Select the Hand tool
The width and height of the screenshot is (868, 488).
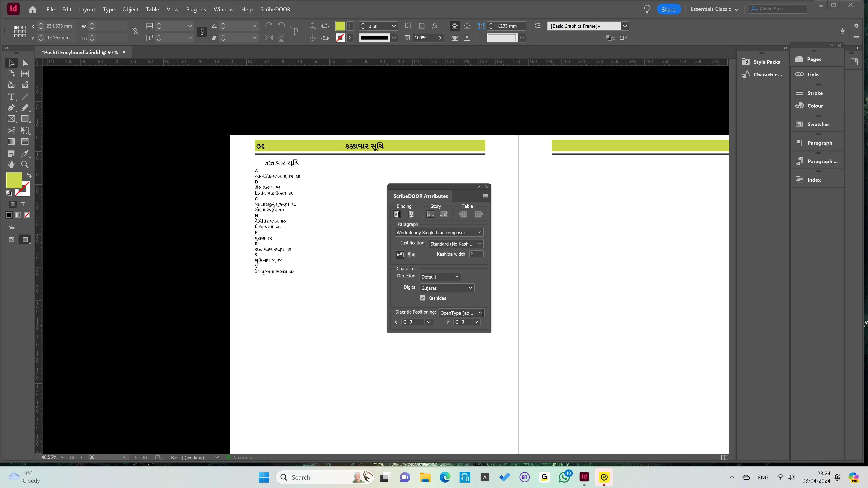pyautogui.click(x=11, y=165)
